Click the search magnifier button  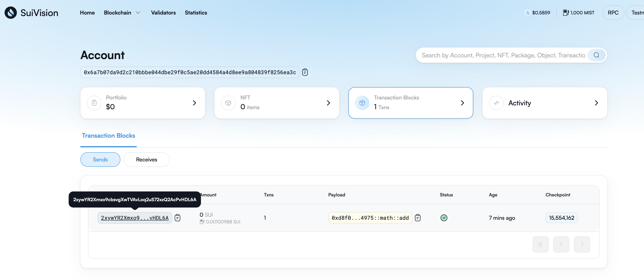tap(596, 55)
